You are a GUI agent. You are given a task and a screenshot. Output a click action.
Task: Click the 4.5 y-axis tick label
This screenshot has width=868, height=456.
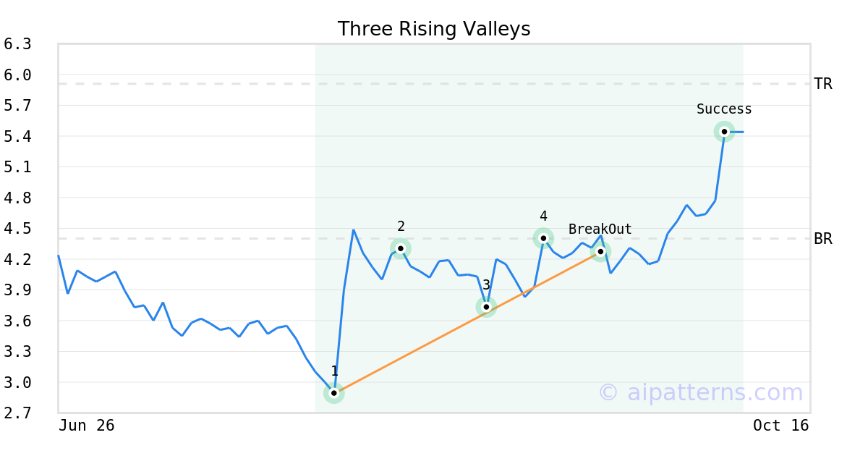[17, 229]
